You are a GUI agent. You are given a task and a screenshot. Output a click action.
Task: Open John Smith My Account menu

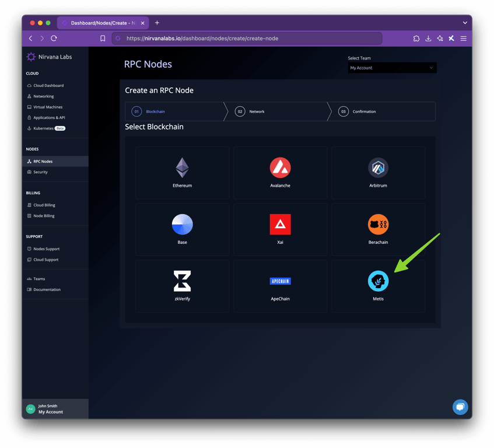55,409
